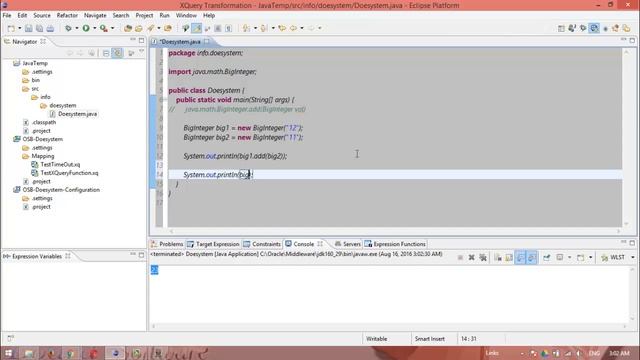Open the Debug dropdown arrow in toolbar
Viewport: 640px width, 360px height.
(76, 28)
